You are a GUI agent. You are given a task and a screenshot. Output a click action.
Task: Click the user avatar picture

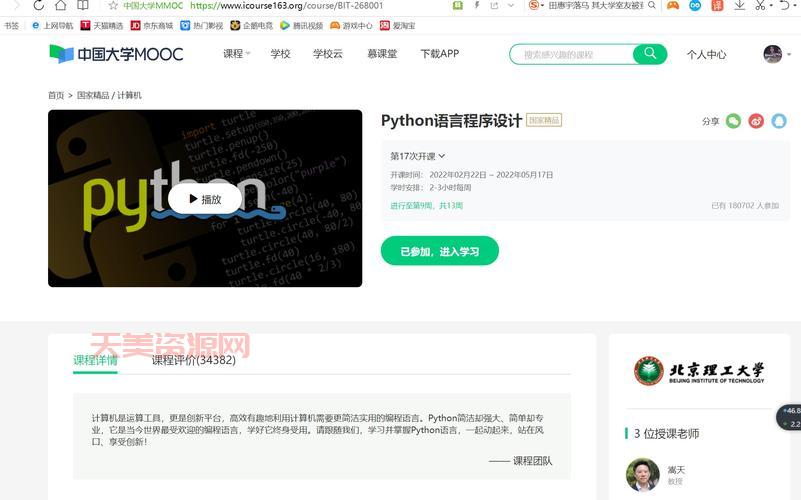tap(772, 54)
